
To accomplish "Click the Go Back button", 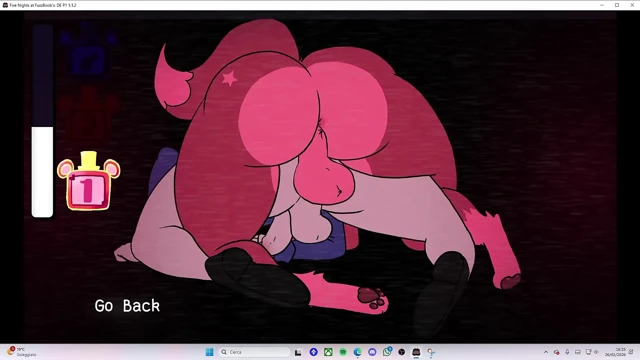I will [x=127, y=306].
